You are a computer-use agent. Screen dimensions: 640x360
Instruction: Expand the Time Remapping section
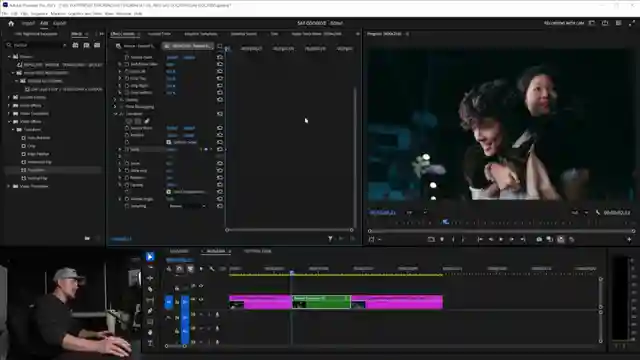[x=115, y=107]
